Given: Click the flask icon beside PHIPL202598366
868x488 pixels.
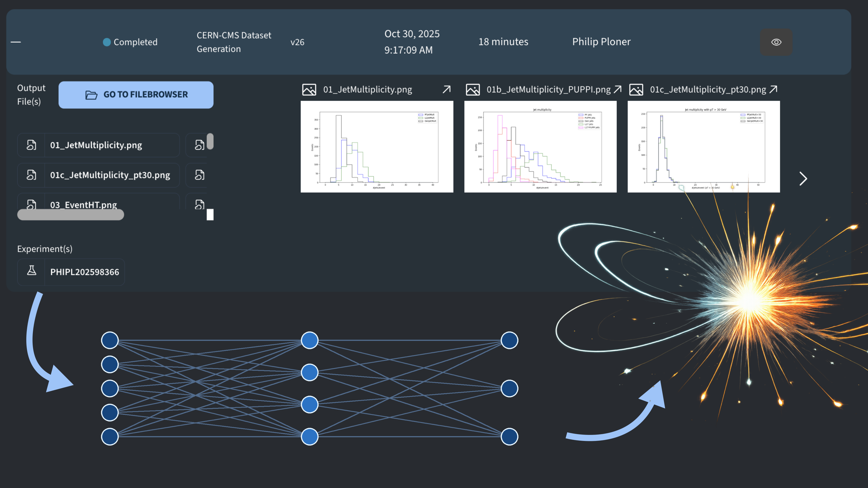Looking at the screenshot, I should pyautogui.click(x=31, y=272).
